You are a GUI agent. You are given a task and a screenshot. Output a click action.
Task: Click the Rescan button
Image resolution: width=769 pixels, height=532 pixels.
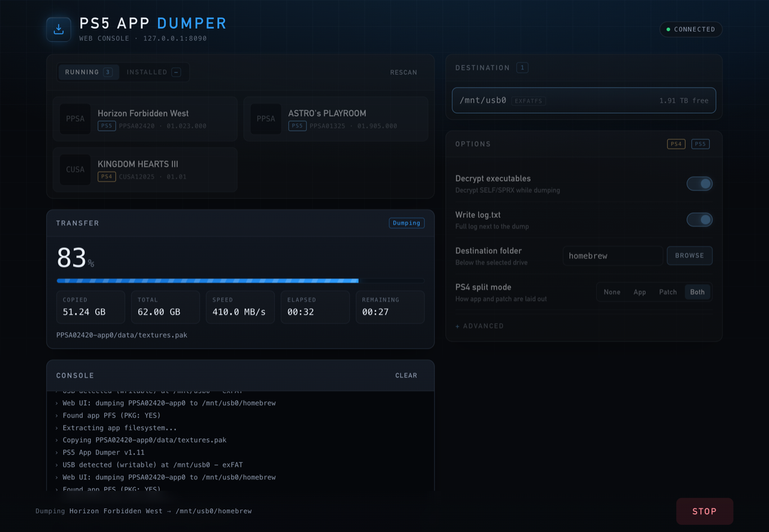tap(404, 72)
